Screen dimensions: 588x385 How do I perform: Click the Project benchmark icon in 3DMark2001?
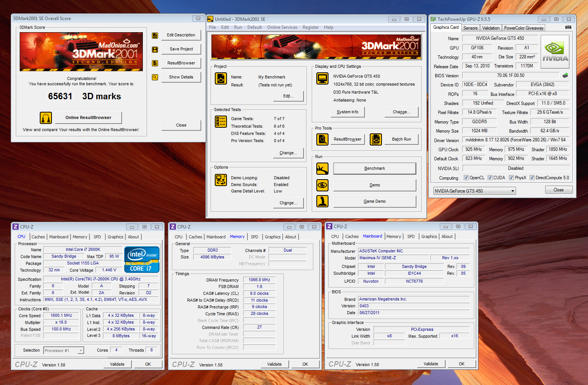(221, 78)
